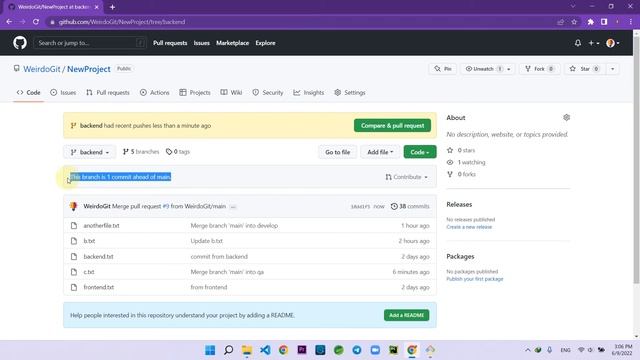Viewport: 640px width, 360px height.
Task: Fork the NewProject repository
Action: click(x=540, y=69)
